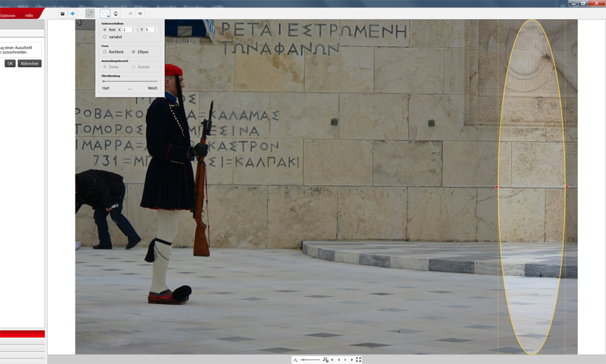Increase the X ratio with stepper arrow
This screenshot has width=606, height=364.
click(x=133, y=28)
